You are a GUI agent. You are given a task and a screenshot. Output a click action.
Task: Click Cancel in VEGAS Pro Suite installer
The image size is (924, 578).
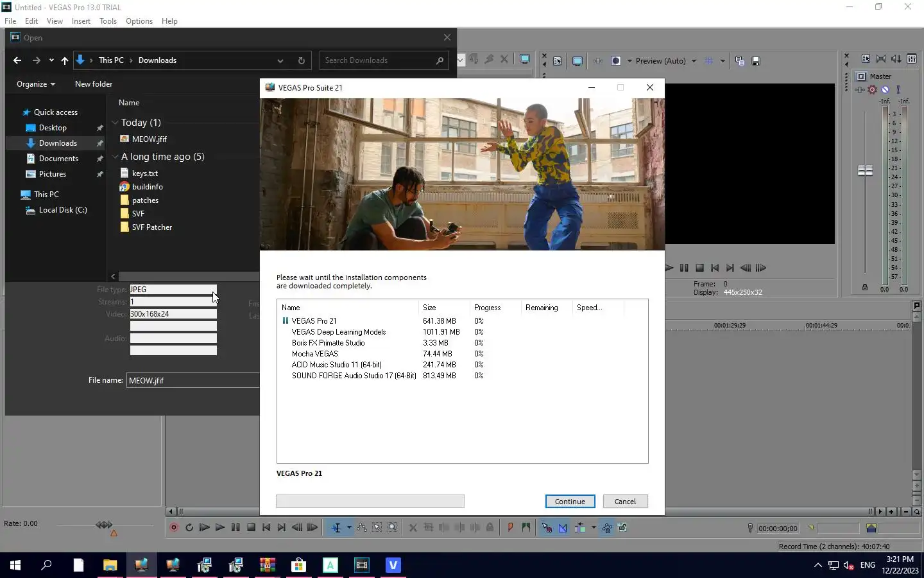[625, 502]
